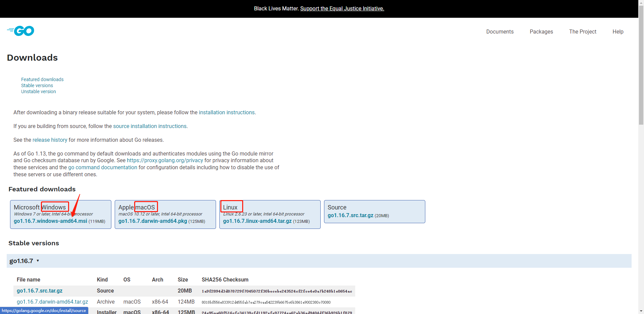Open the go command documentation link
The width and height of the screenshot is (644, 314).
pyautogui.click(x=103, y=167)
